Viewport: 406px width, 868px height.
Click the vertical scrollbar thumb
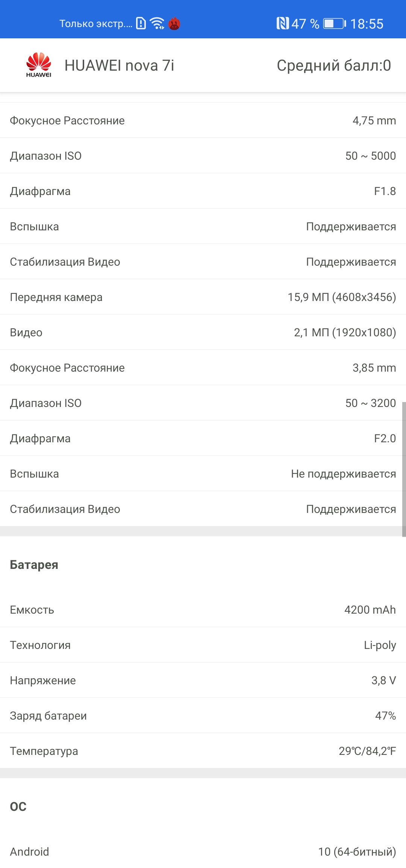pos(404,469)
